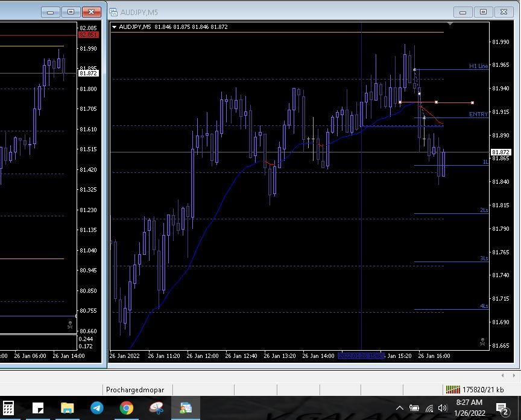Viewport: 521px width, 420px height.
Task: Expand the AUDJPY,M5 chart header triangle
Action: (x=115, y=27)
